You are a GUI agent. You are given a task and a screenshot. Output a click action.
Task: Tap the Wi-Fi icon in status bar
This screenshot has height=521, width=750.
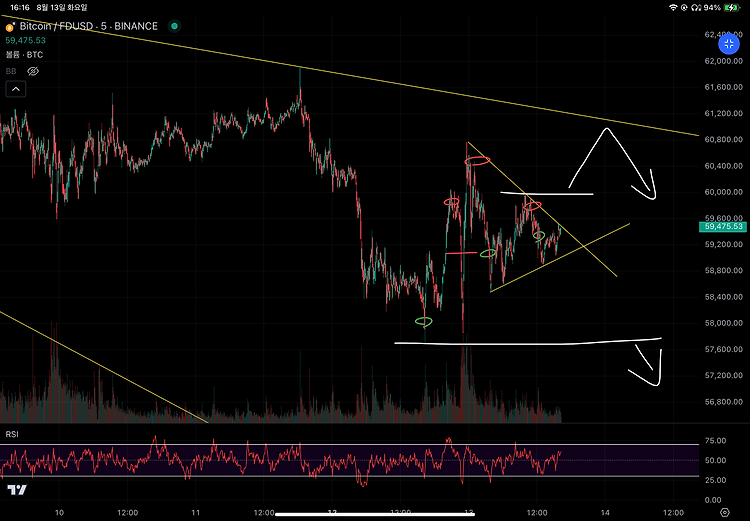673,8
